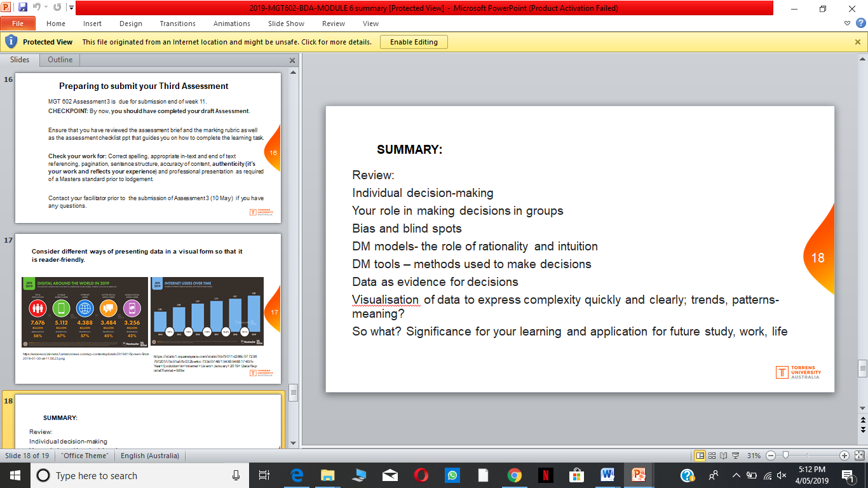
Task: Click the "Office Theme" status bar entry
Action: pyautogui.click(x=85, y=456)
